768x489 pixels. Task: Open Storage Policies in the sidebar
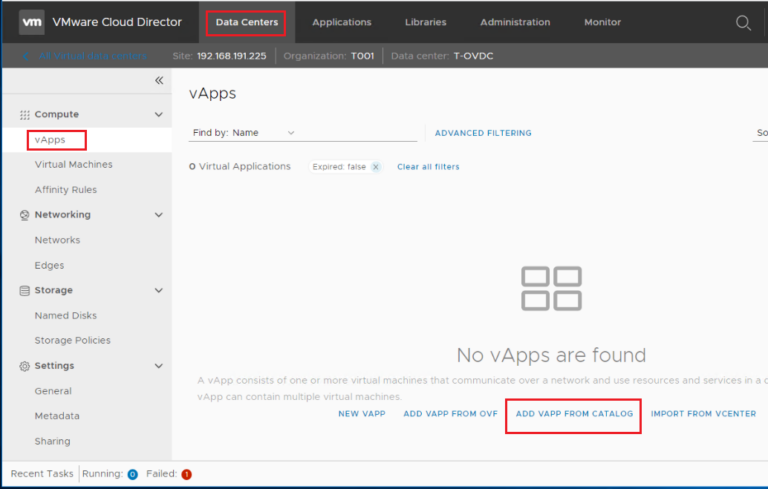click(72, 340)
